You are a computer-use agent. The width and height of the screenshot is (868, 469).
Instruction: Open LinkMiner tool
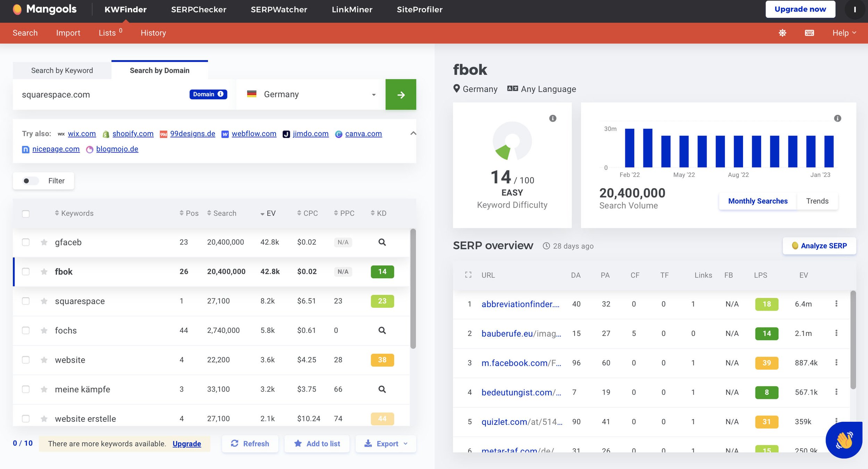(352, 9)
